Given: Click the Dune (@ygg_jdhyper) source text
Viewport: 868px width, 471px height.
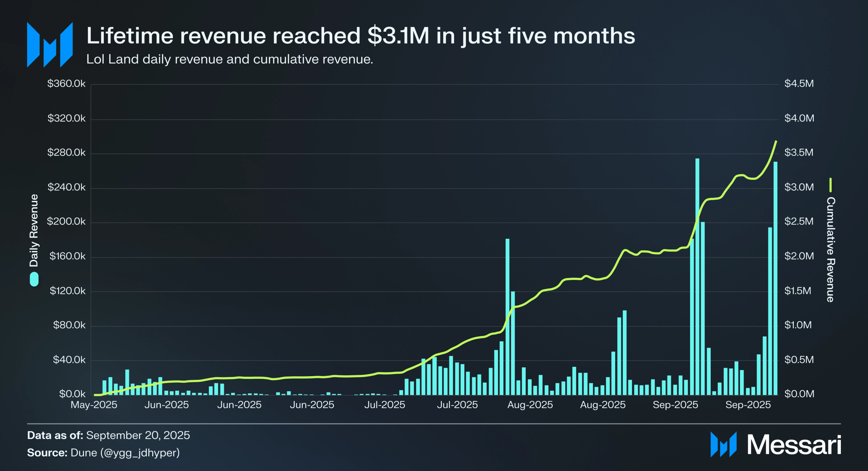Looking at the screenshot, I should tap(125, 452).
